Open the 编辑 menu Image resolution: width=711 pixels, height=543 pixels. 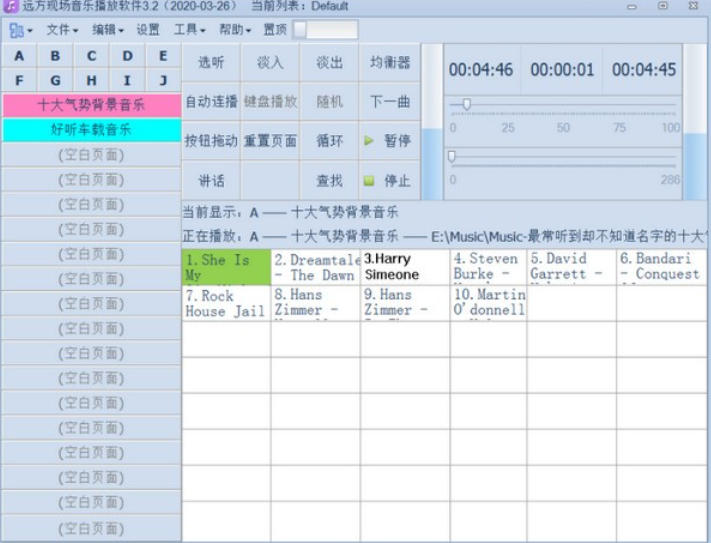point(107,30)
